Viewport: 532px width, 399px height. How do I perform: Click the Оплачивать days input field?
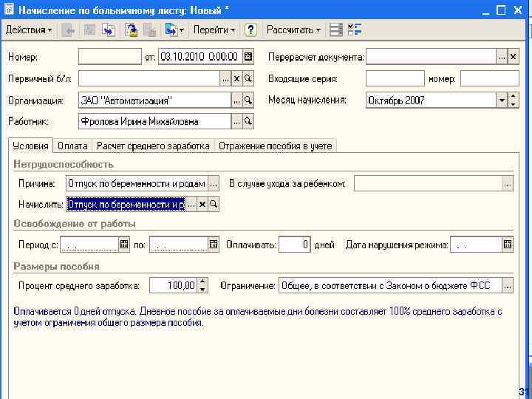294,245
